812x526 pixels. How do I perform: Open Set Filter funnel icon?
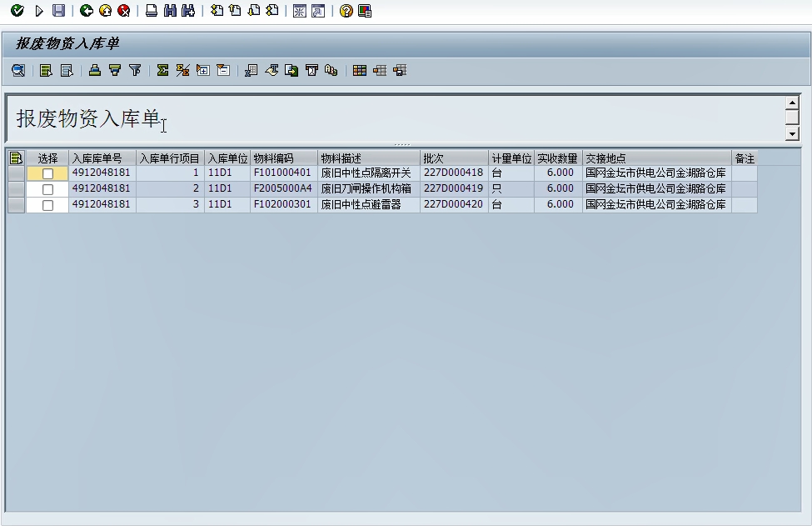click(135, 71)
